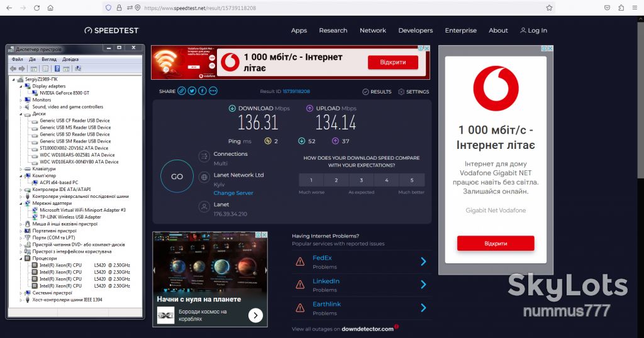Open the browser extensions icon
The height and width of the screenshot is (338, 644).
tap(621, 8)
